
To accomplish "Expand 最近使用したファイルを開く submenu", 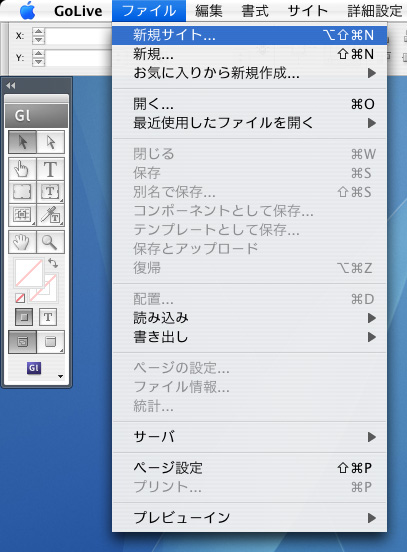I will tap(249, 123).
